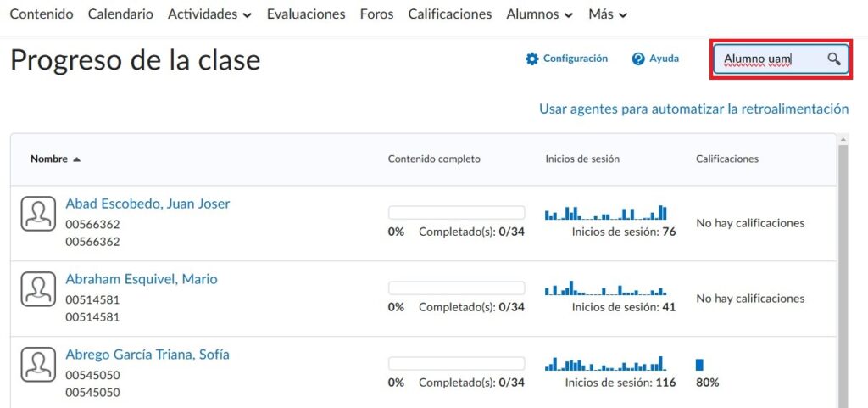Viewport: 868px width, 408px height.
Task: Click the Configuración gear icon
Action: [532, 59]
